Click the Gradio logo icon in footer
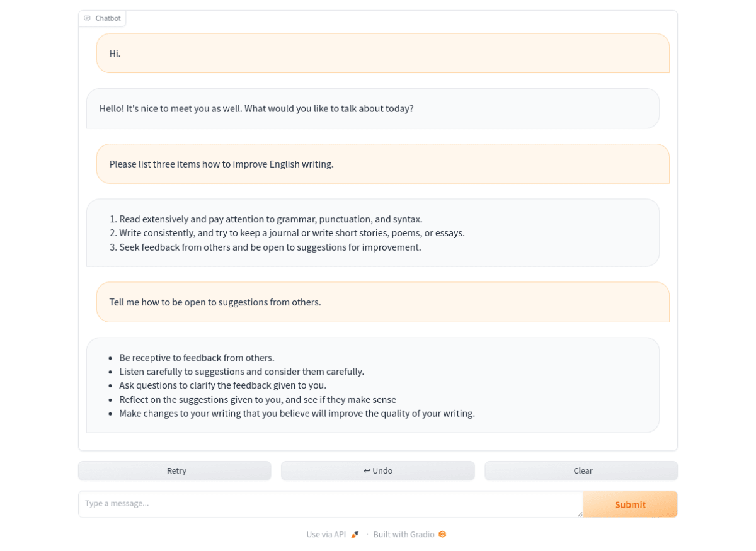This screenshot has width=756, height=551. point(442,534)
